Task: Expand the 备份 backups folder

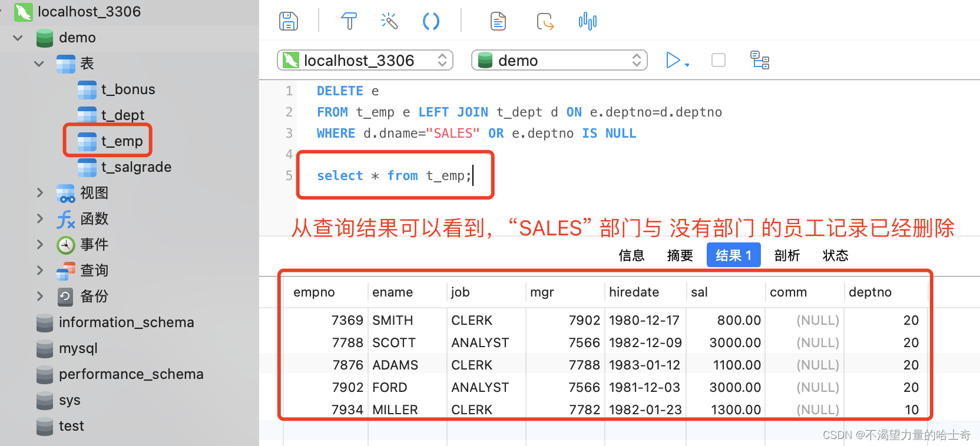Action: pos(39,296)
